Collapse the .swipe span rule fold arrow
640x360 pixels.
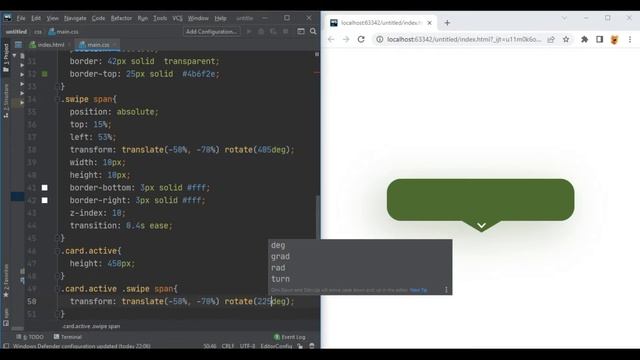point(58,99)
